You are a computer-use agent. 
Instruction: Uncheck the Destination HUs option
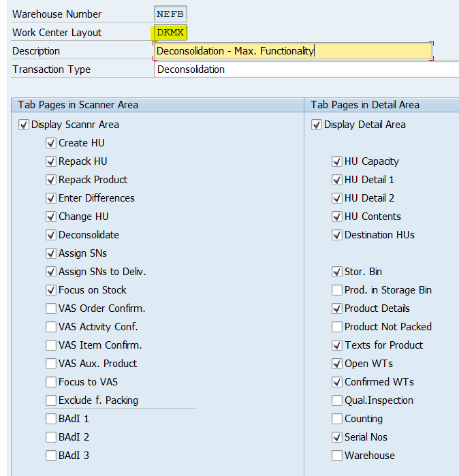pos(337,235)
